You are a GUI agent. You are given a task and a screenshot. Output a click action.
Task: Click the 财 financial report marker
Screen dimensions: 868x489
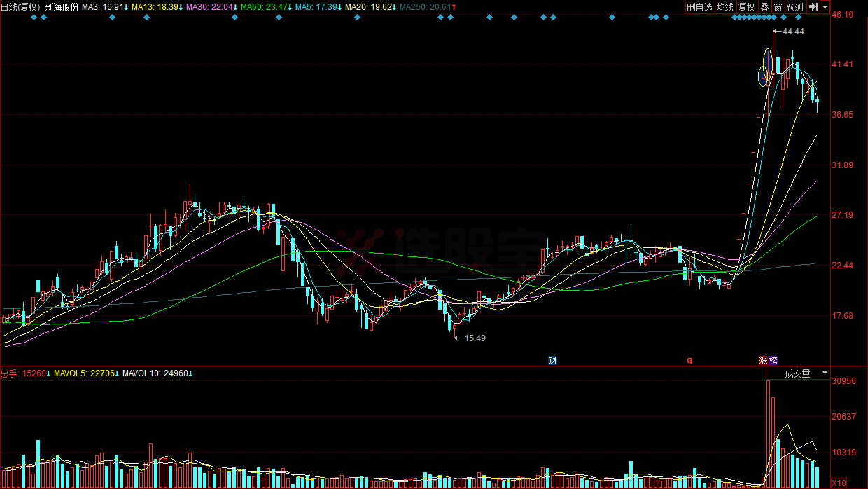coord(552,361)
